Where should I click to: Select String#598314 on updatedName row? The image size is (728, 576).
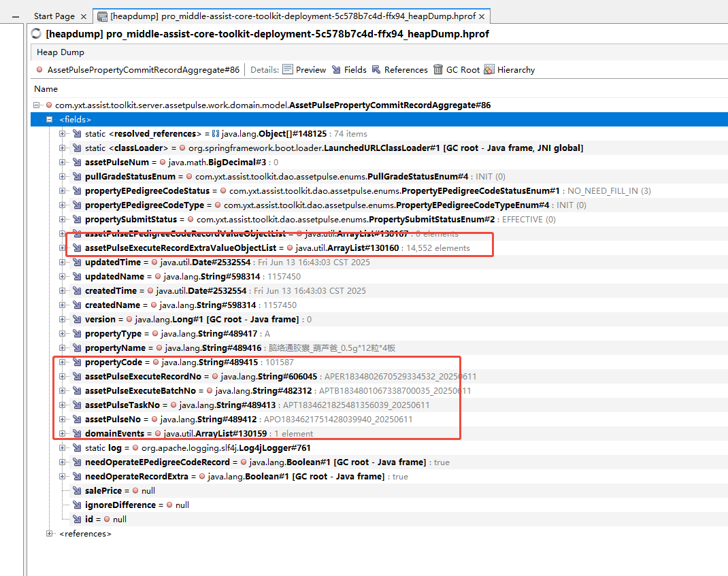[x=232, y=277]
